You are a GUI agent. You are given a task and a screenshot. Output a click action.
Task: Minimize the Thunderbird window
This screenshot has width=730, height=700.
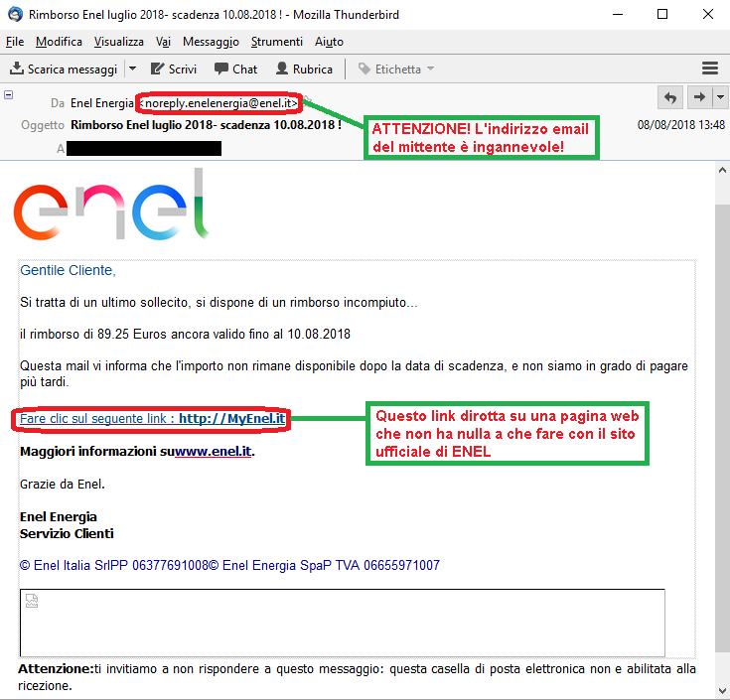[618, 15]
